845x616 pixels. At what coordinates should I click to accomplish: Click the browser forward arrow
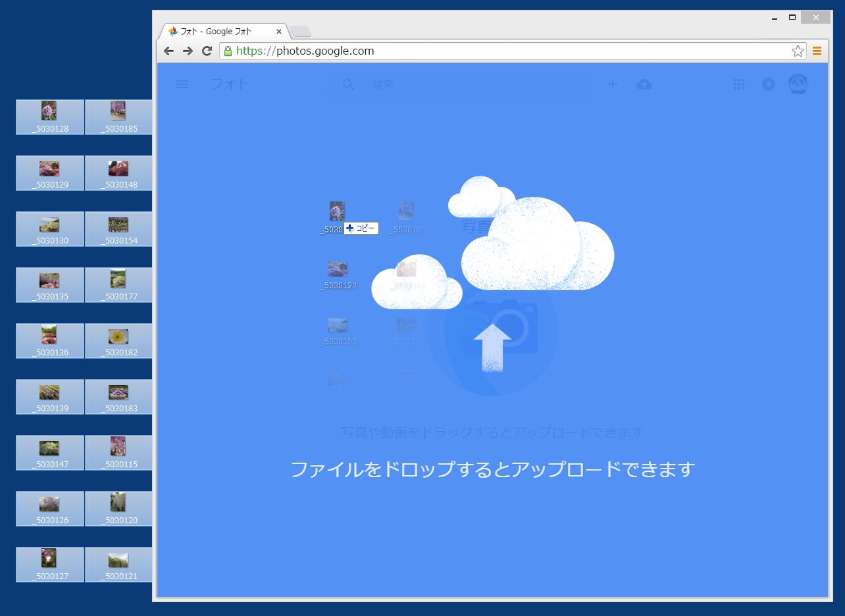click(188, 51)
